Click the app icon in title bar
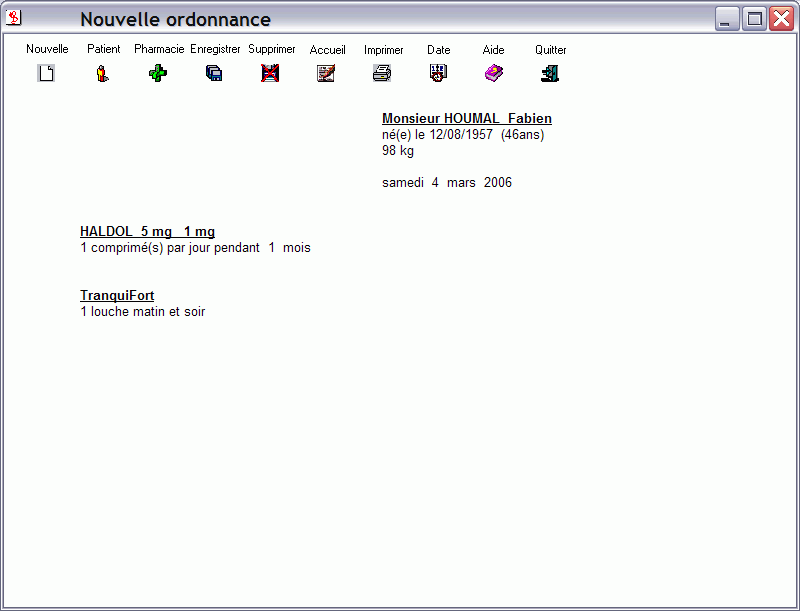The width and height of the screenshot is (800, 611). pos(14,18)
